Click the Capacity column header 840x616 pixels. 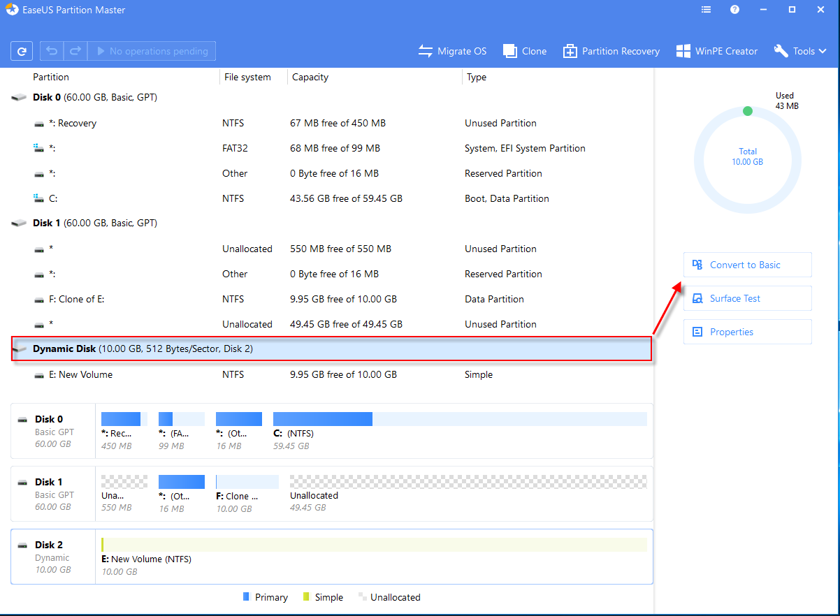point(310,77)
